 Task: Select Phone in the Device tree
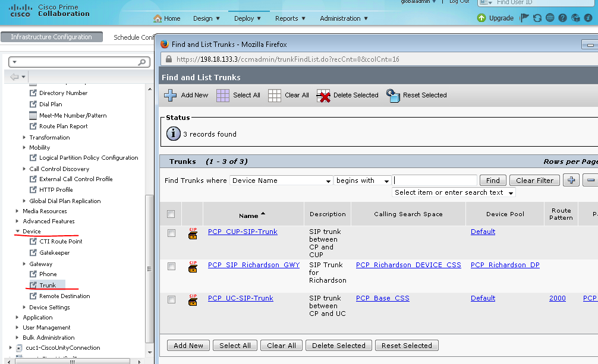(48, 274)
